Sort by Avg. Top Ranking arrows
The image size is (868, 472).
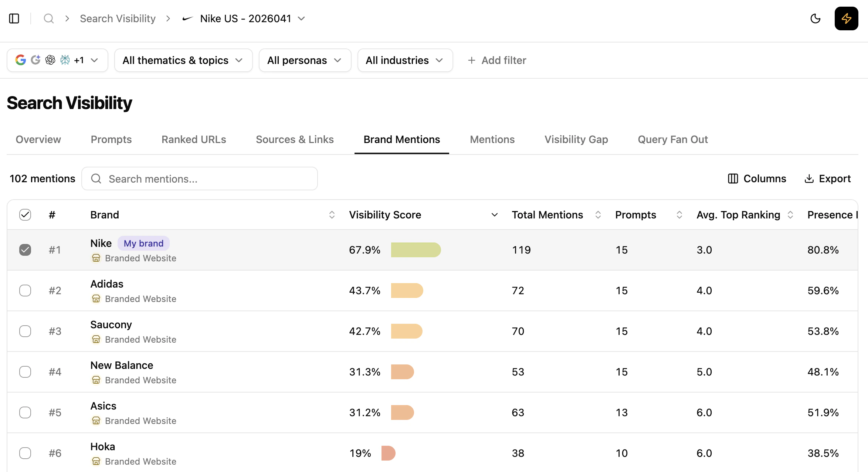pos(790,215)
